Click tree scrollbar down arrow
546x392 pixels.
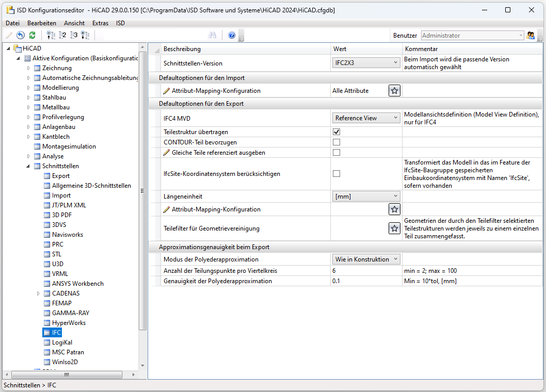click(x=142, y=365)
